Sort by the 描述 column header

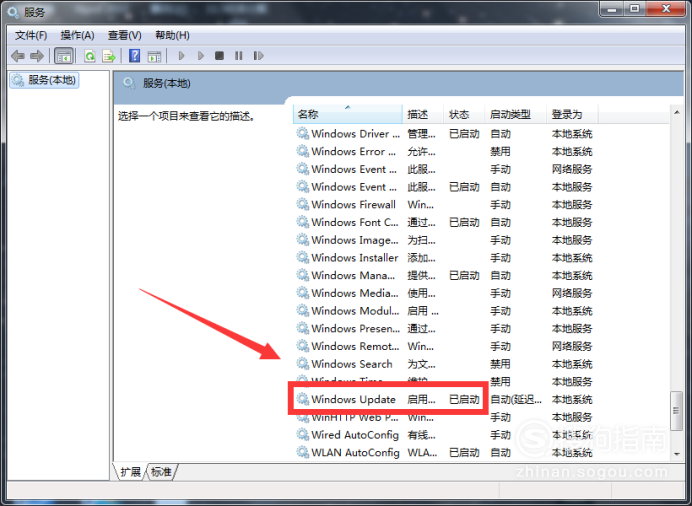(423, 114)
